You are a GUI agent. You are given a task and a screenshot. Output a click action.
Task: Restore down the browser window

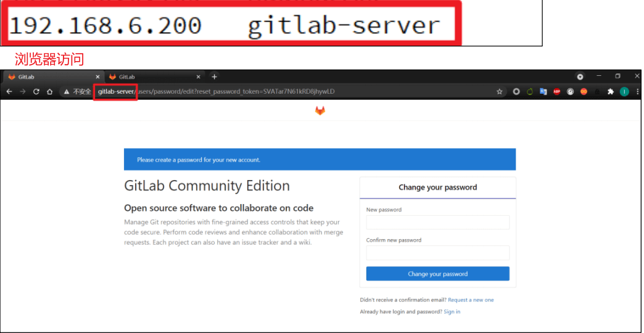coord(617,76)
